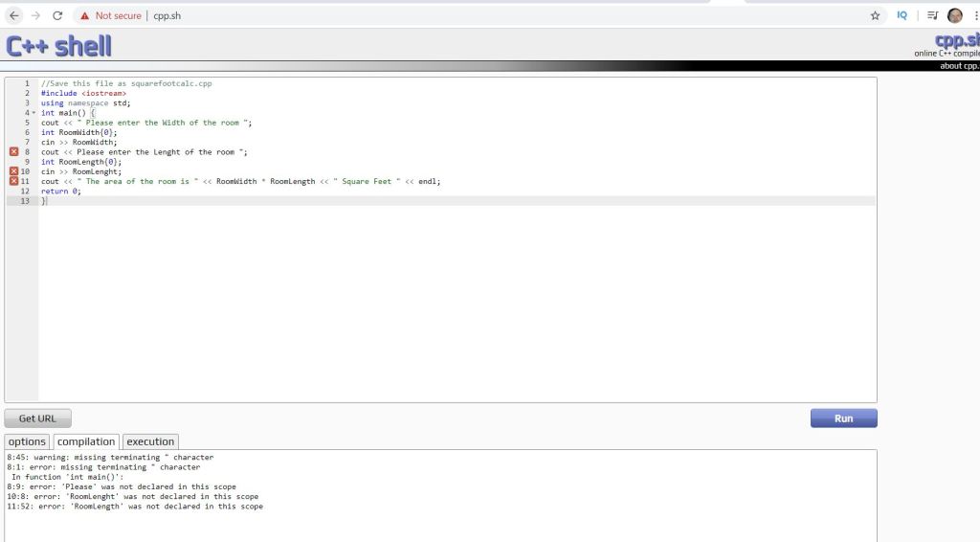Bookmark this page with the star icon
The image size is (980, 542).
tap(875, 15)
